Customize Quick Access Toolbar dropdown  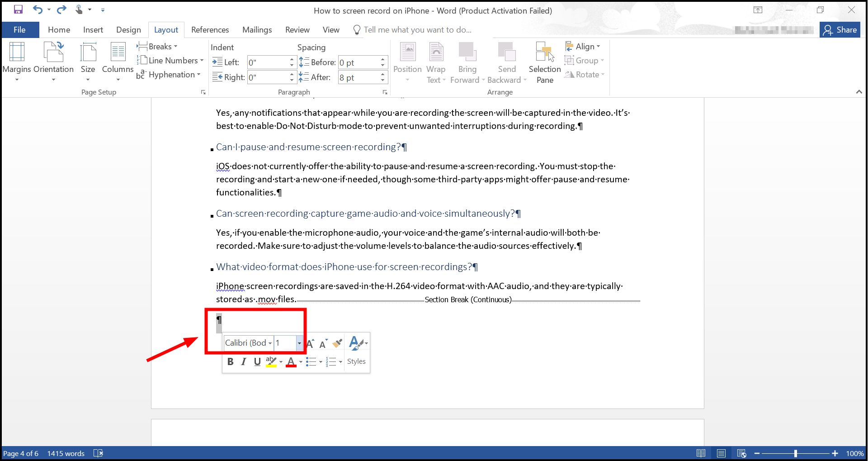click(103, 10)
